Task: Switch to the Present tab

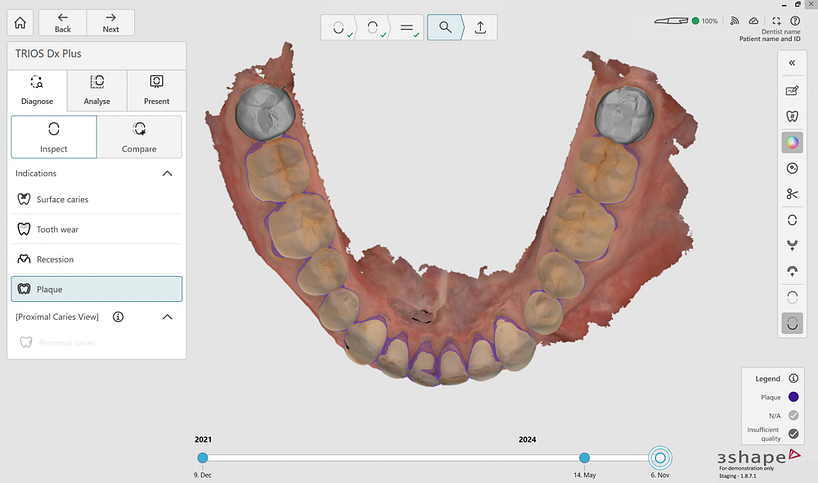Action: pyautogui.click(x=156, y=90)
